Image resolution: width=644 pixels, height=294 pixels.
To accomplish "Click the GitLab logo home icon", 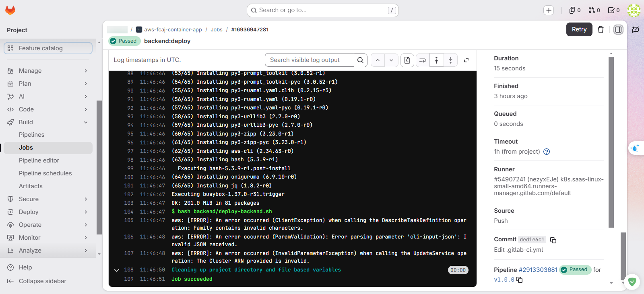I will click(x=10, y=10).
